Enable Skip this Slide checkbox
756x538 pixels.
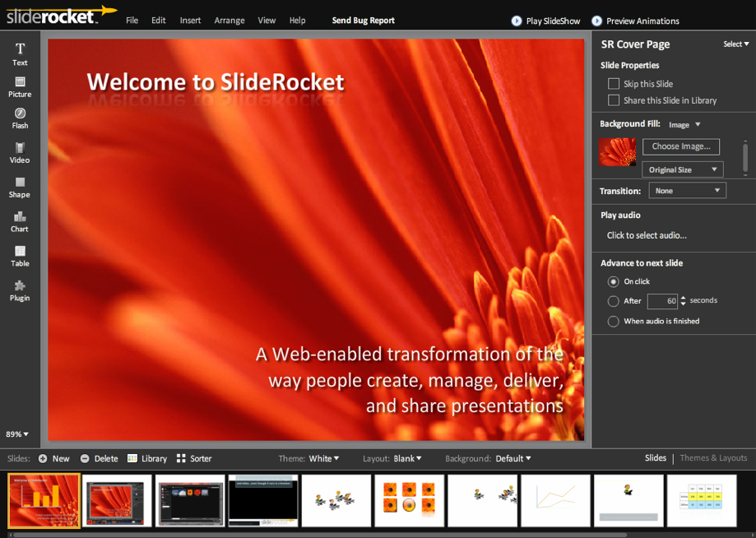point(614,84)
